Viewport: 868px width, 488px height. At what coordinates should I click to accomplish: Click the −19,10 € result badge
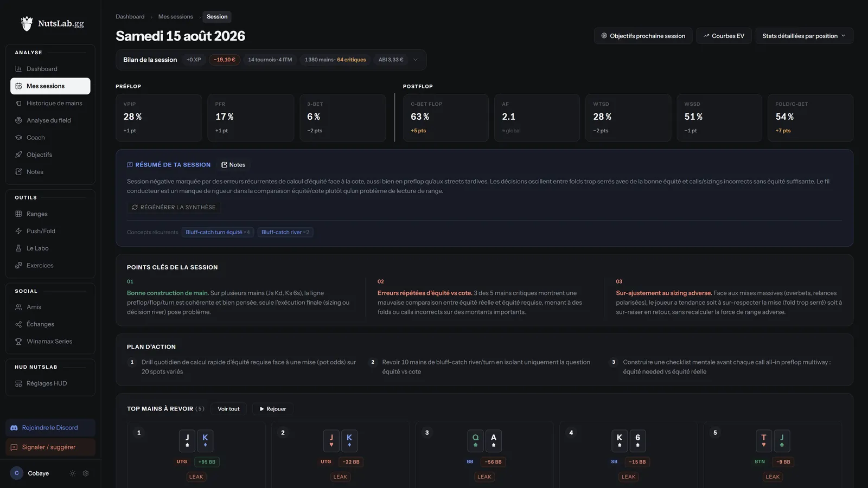(x=225, y=60)
